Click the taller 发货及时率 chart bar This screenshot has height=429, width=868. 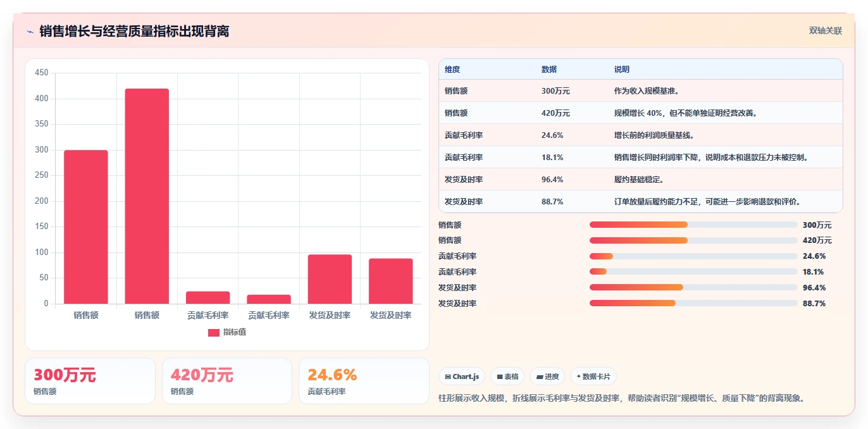330,279
